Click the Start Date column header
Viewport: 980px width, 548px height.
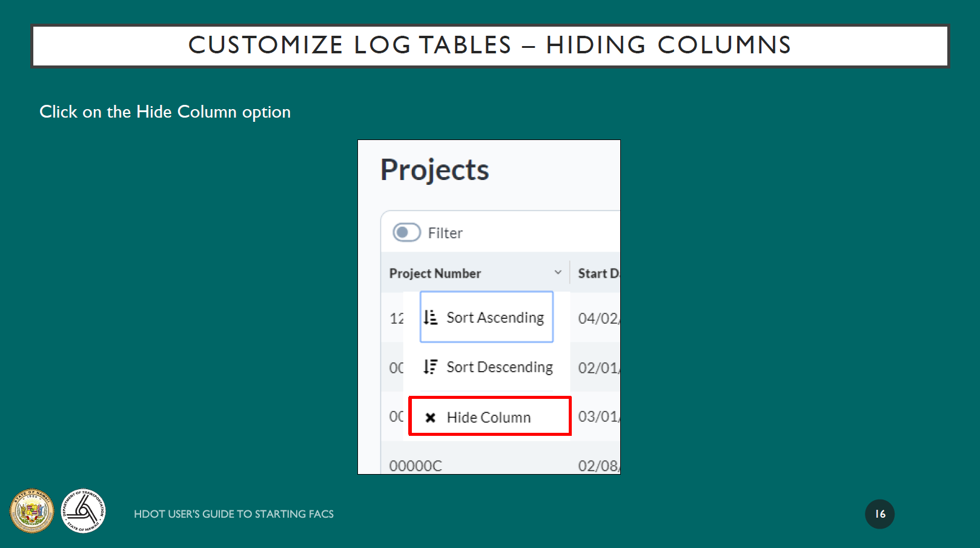598,273
